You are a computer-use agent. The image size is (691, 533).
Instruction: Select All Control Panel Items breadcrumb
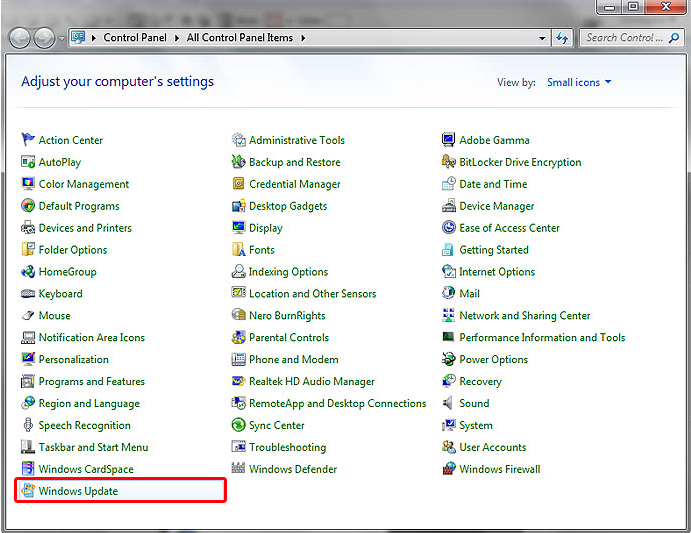240,38
